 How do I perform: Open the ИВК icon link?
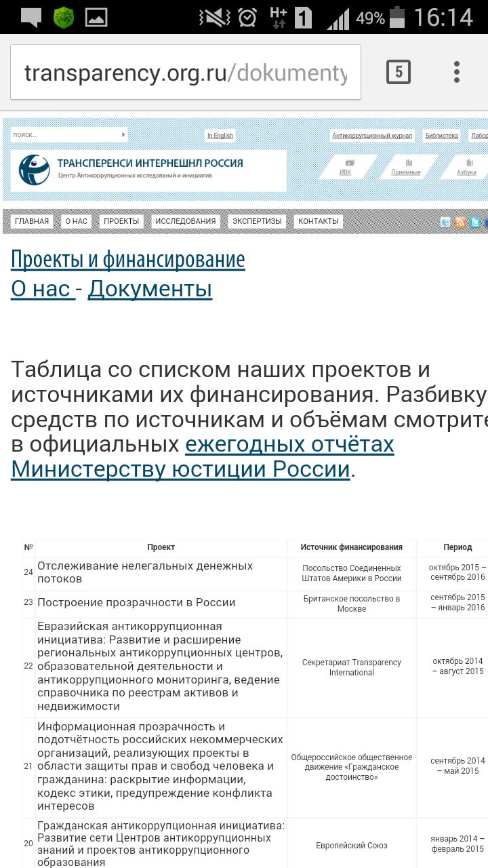(349, 167)
